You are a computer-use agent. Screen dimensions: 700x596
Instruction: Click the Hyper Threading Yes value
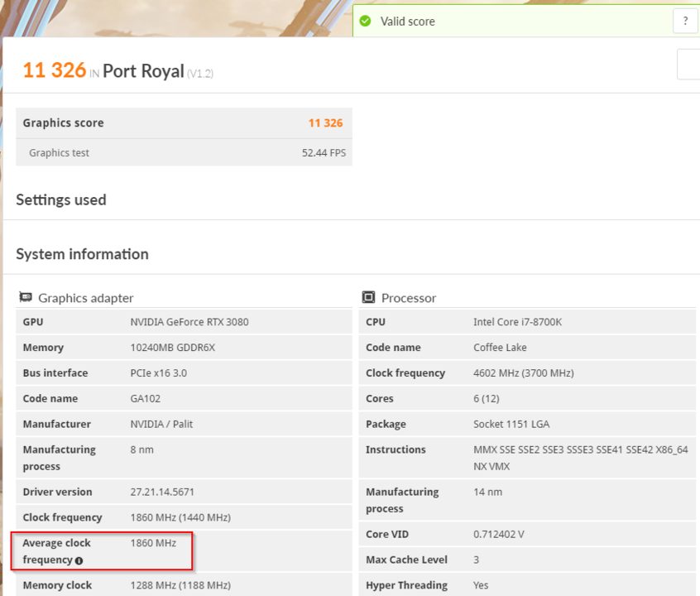(481, 585)
